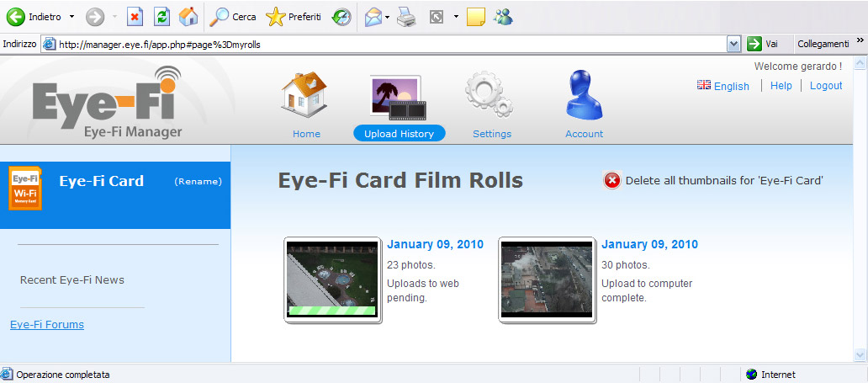
Task: Go to browser home page icon
Action: click(x=188, y=17)
